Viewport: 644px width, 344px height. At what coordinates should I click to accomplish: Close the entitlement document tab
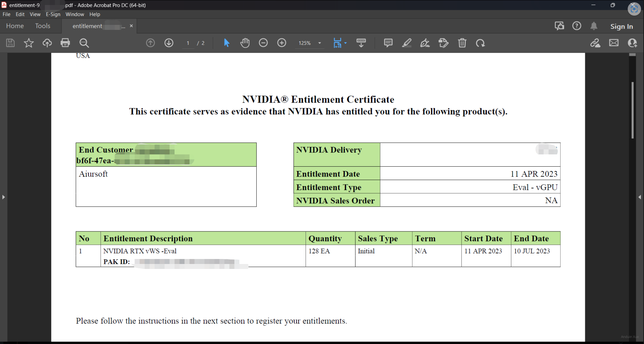(x=131, y=26)
